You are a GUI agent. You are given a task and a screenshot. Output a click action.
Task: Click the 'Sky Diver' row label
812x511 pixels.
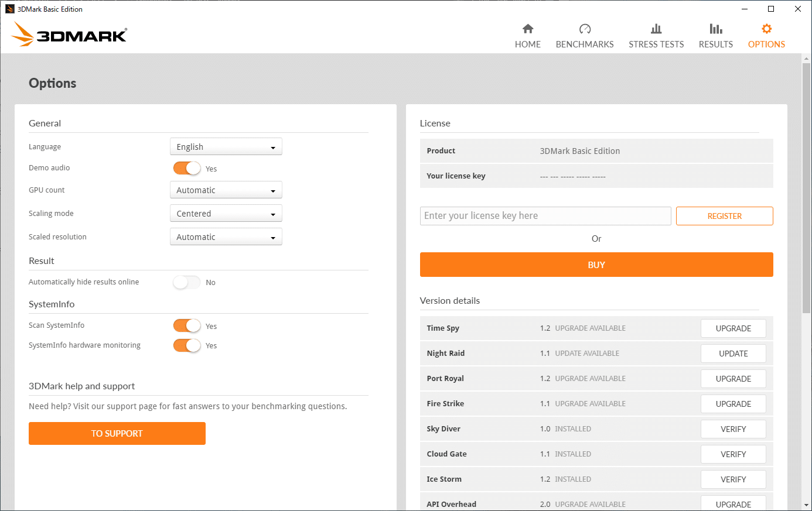click(x=443, y=429)
